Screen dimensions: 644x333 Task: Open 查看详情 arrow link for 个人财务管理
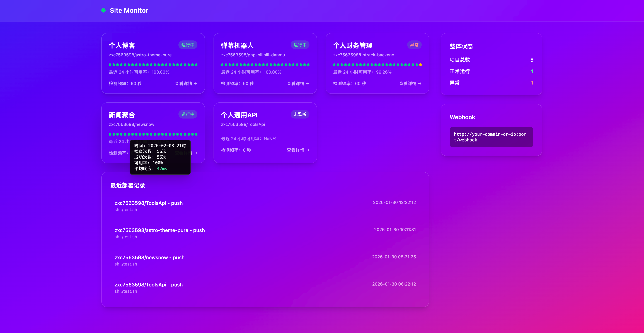click(410, 83)
